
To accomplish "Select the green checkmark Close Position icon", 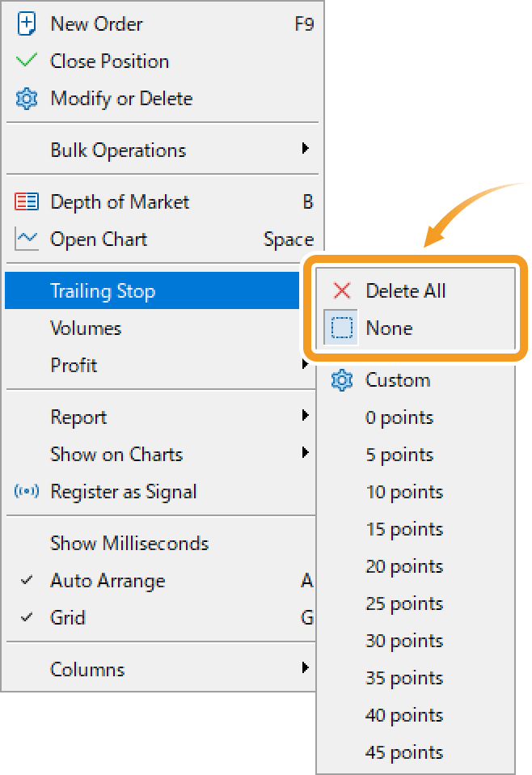I will pos(27,61).
